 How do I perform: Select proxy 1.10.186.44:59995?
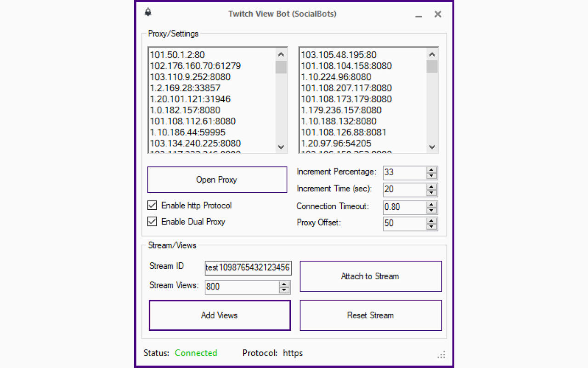pyautogui.click(x=188, y=132)
